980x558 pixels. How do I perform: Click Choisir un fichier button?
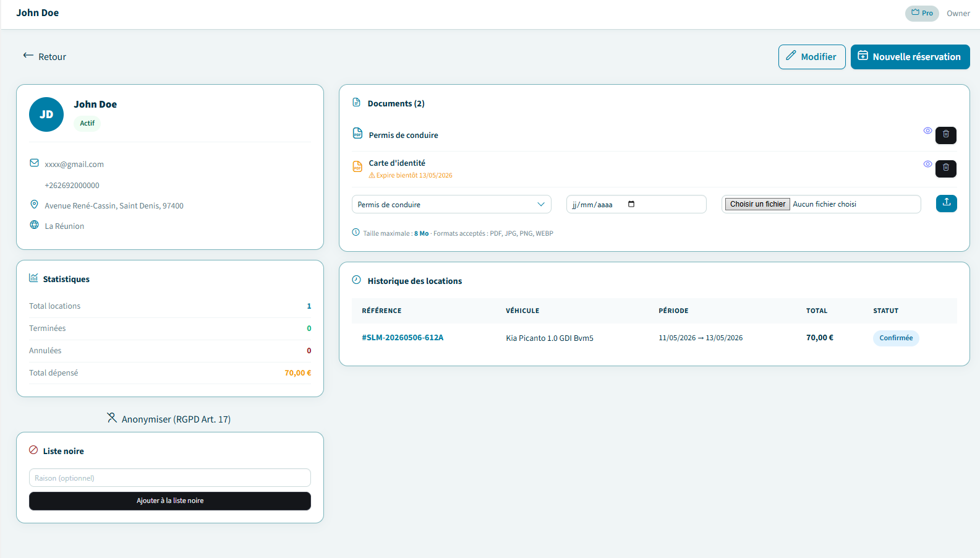point(757,204)
